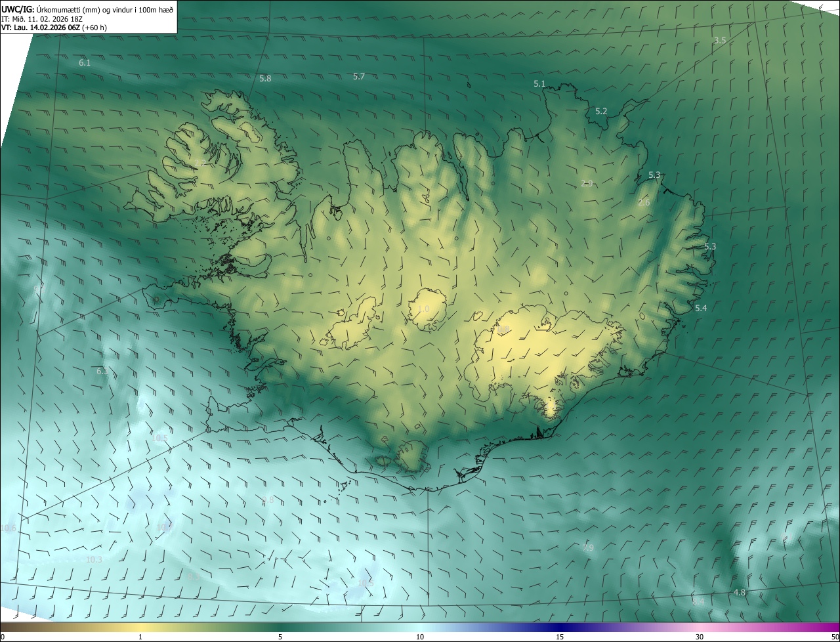The height and width of the screenshot is (642, 840).
Task: Click the 5.7 precipitation value on the map
Action: (x=359, y=77)
